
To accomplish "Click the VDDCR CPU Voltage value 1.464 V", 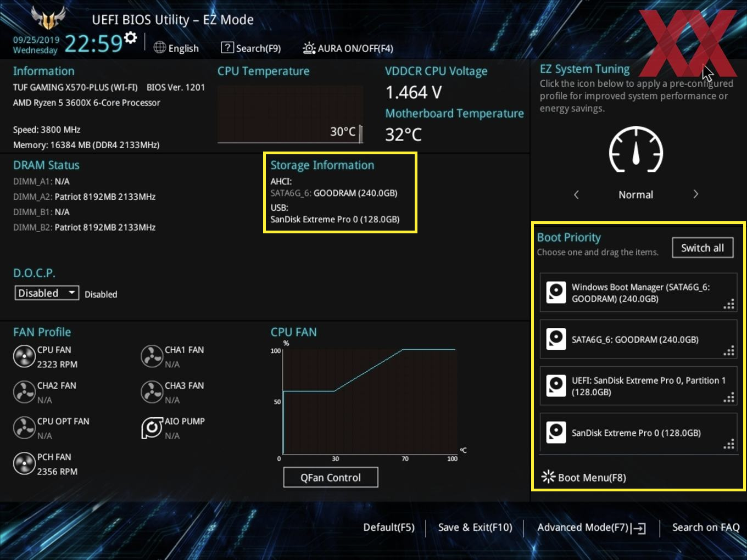I will click(414, 92).
